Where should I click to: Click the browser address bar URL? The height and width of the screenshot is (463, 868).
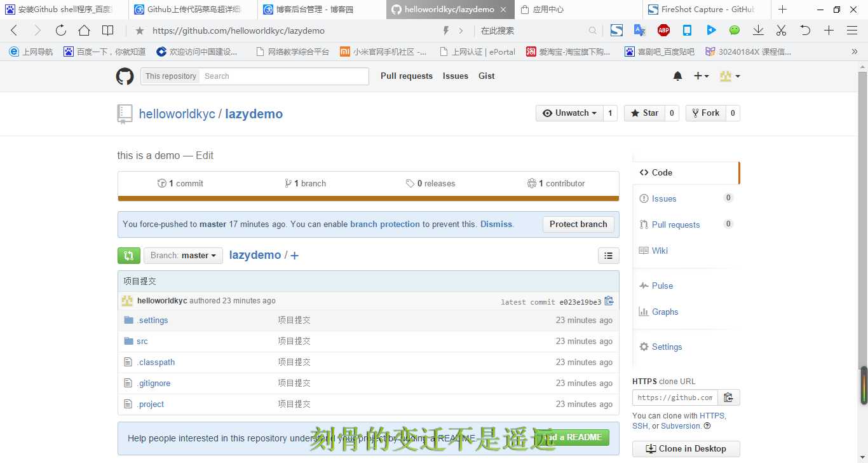point(239,31)
